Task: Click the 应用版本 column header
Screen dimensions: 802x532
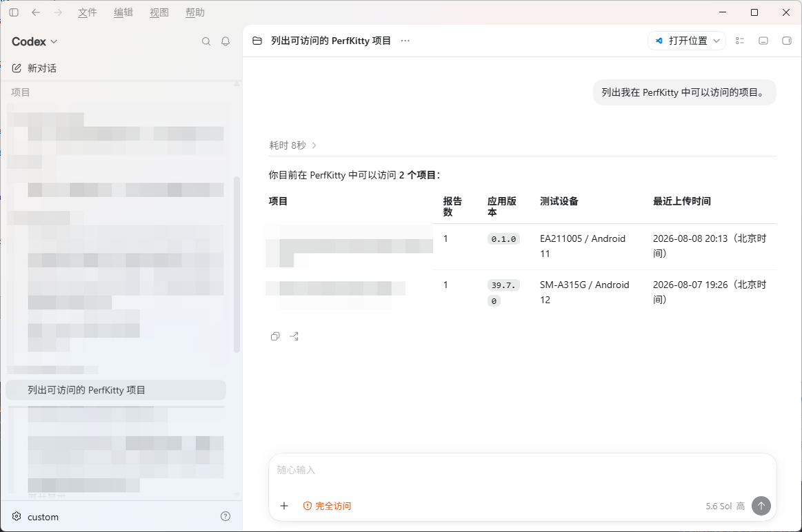Action: tap(502, 207)
